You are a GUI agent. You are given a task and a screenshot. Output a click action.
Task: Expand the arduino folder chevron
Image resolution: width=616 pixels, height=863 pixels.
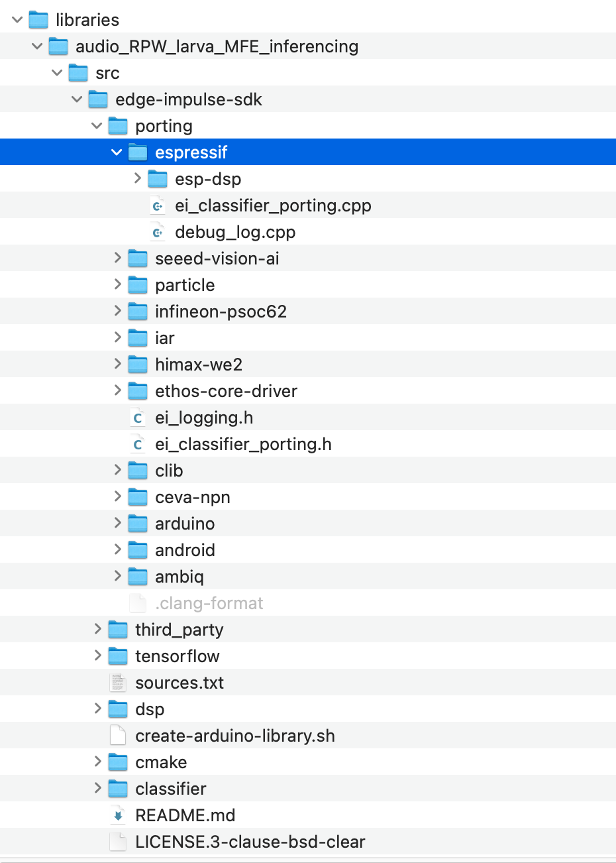117,523
